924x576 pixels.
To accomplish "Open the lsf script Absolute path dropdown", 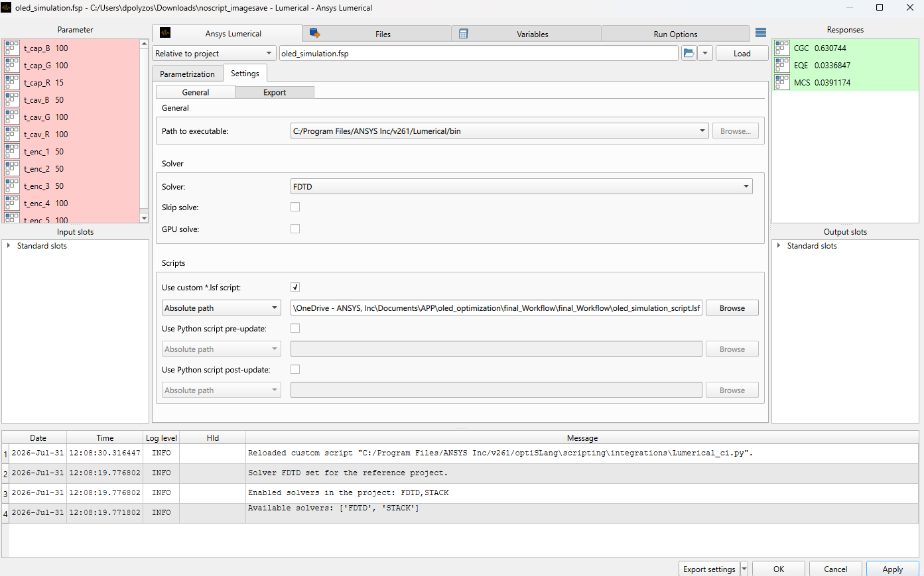I will [222, 308].
